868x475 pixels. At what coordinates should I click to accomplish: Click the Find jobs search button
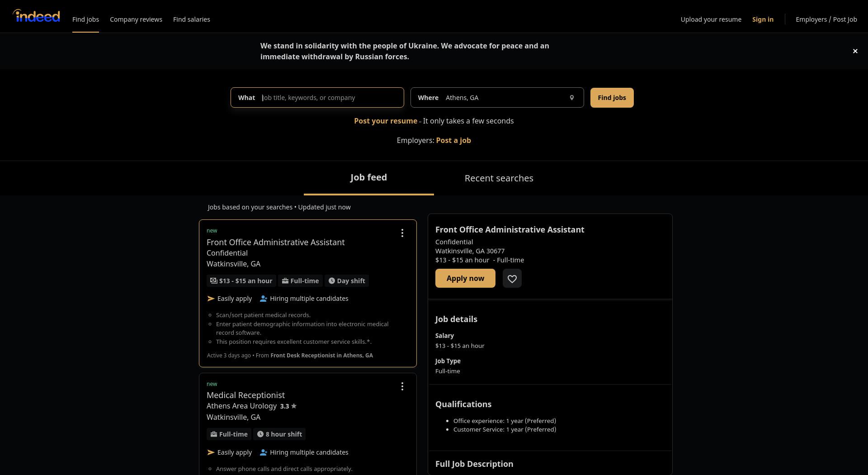click(612, 98)
